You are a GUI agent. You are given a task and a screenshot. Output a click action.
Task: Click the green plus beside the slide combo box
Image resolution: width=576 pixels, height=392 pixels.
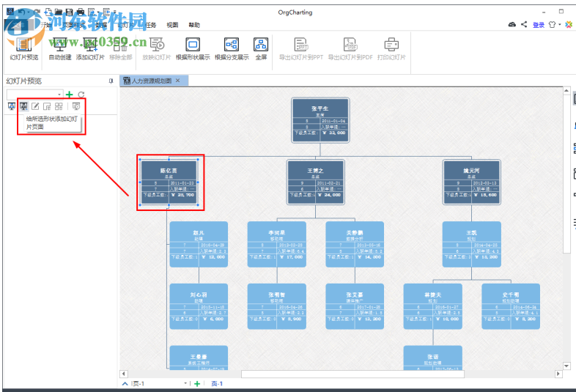[x=69, y=95]
